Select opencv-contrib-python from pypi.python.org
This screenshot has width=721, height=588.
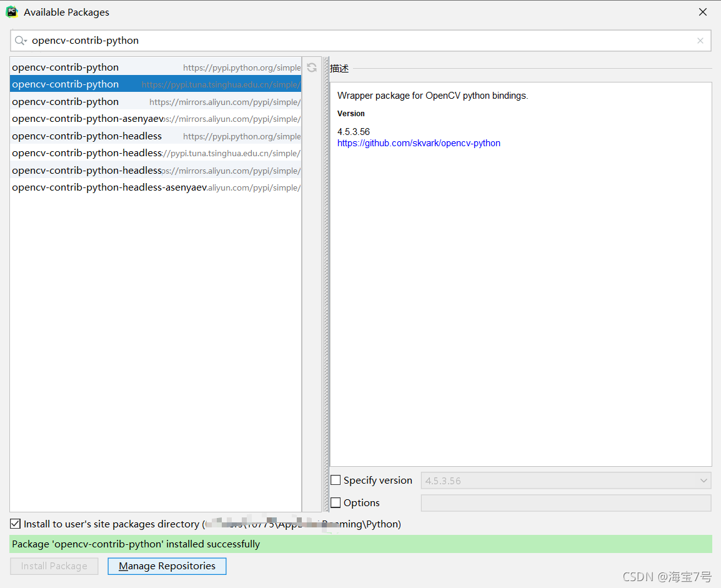click(x=156, y=67)
